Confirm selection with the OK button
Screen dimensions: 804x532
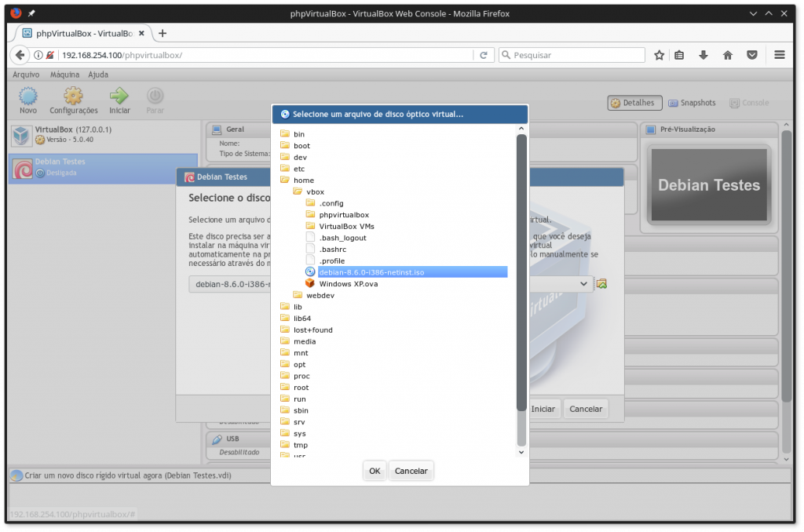click(x=375, y=470)
